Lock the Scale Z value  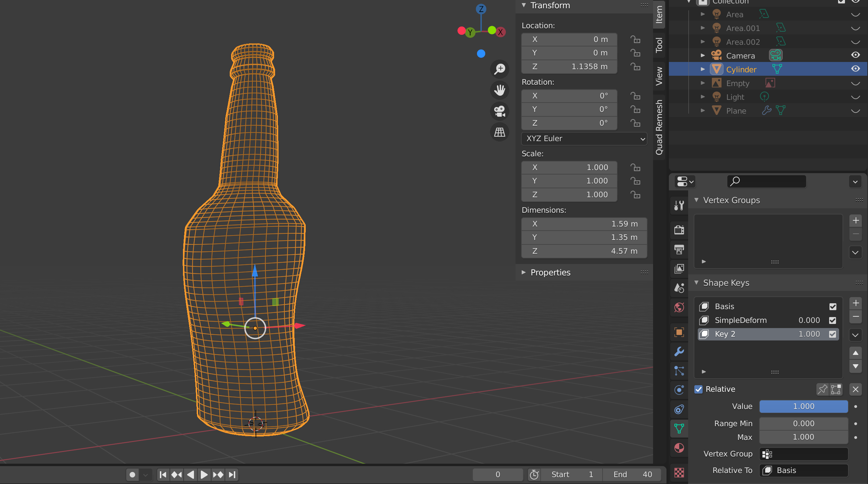click(x=635, y=195)
